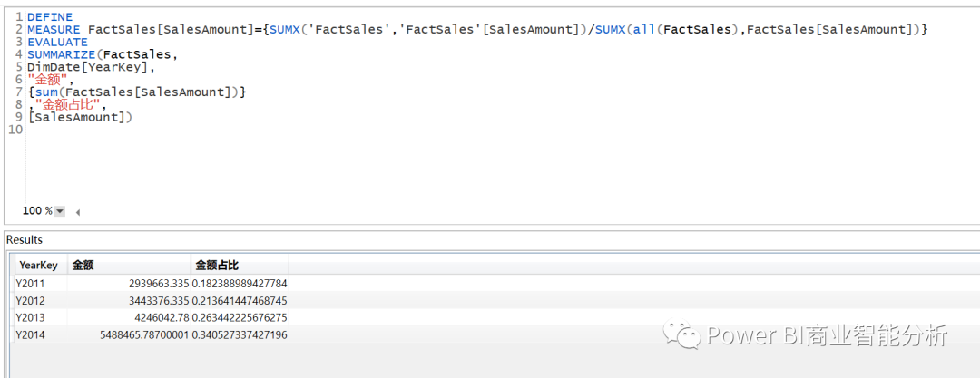The height and width of the screenshot is (378, 980).
Task: Place cursor on the EVALUATE keyword
Action: (x=57, y=42)
